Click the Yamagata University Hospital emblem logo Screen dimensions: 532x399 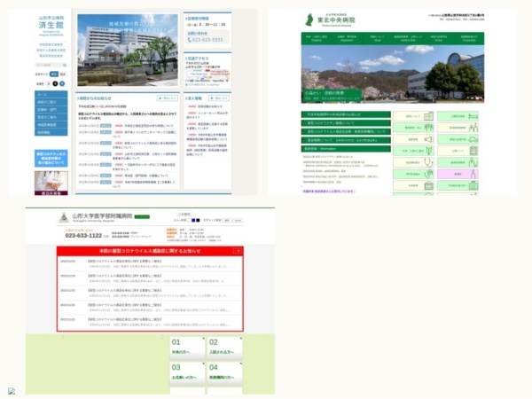(x=64, y=217)
